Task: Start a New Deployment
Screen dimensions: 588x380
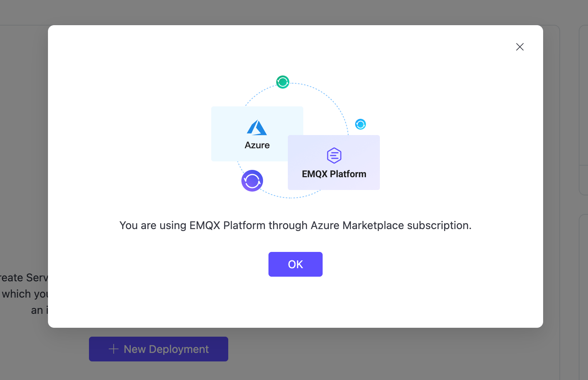Action: (x=158, y=349)
